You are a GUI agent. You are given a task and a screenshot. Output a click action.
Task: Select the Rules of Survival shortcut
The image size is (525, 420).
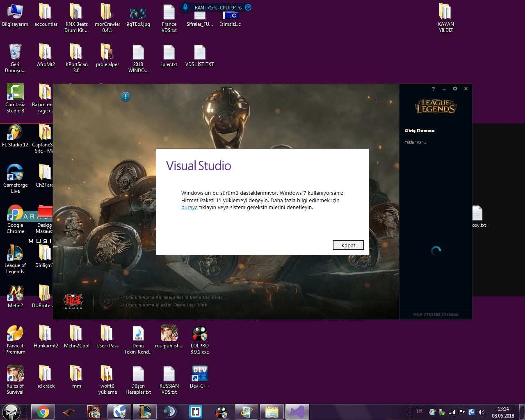(x=15, y=380)
